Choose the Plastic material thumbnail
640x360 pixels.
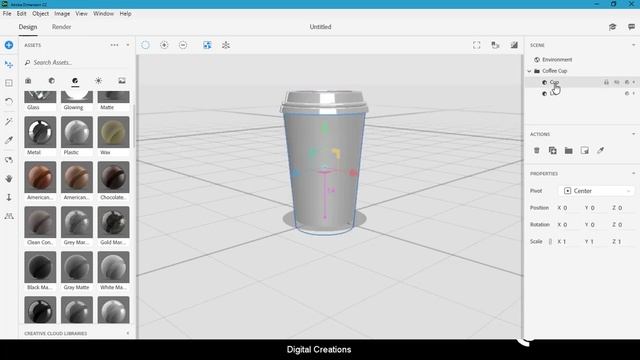pos(77,132)
